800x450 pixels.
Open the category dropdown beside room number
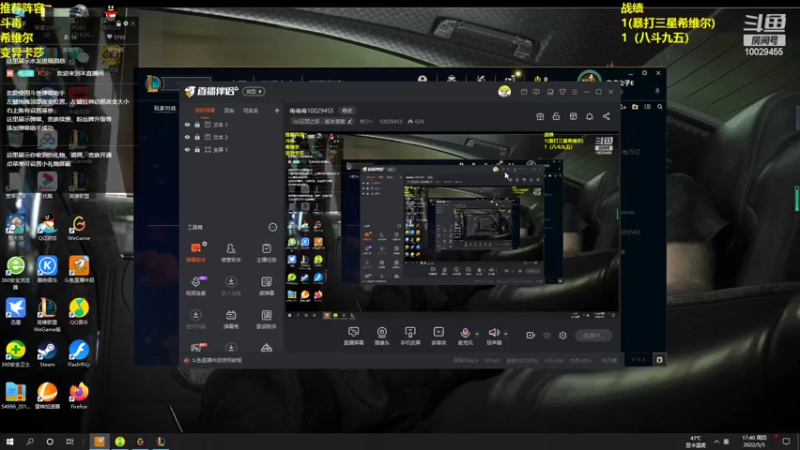322,121
